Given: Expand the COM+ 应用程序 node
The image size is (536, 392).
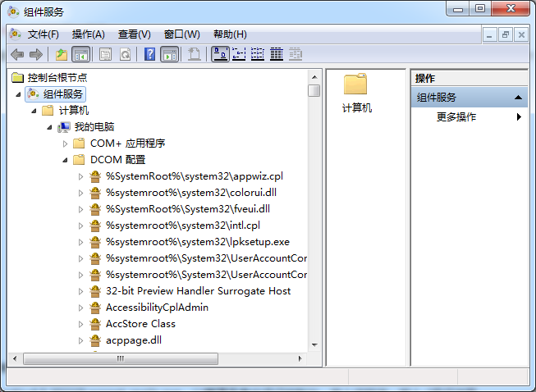Looking at the screenshot, I should coord(66,144).
